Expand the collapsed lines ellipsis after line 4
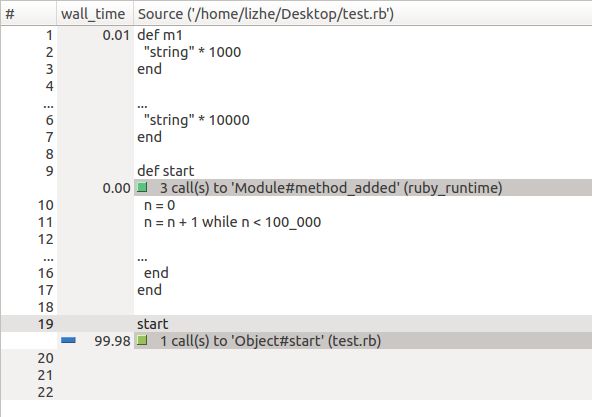 [48, 105]
